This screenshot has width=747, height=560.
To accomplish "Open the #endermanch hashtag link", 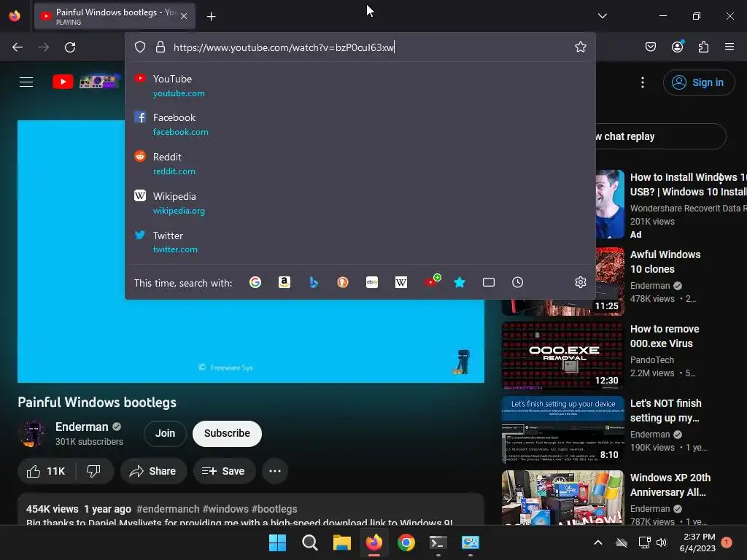I will click(168, 509).
